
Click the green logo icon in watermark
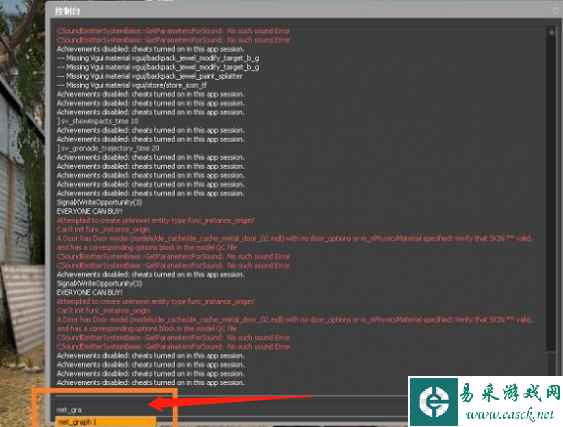pos(434,401)
